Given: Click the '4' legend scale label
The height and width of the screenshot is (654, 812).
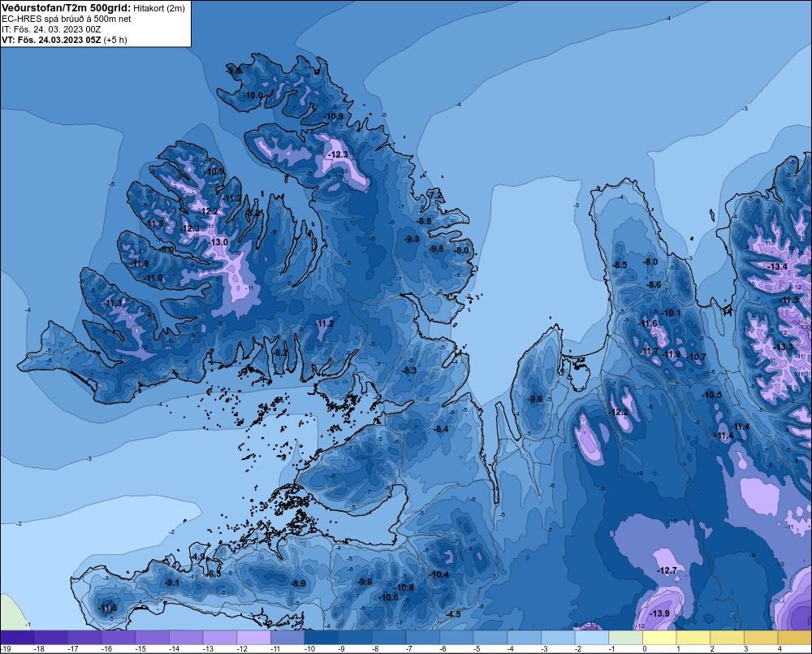Looking at the screenshot, I should click(780, 649).
